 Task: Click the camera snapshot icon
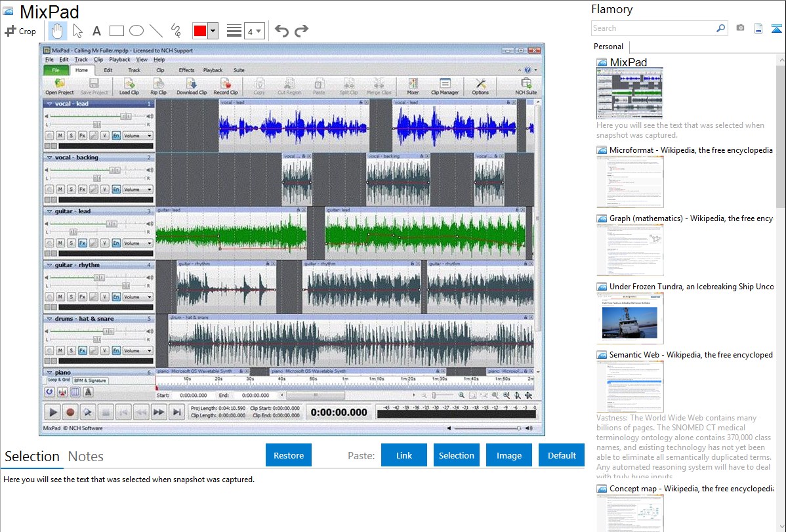click(740, 28)
